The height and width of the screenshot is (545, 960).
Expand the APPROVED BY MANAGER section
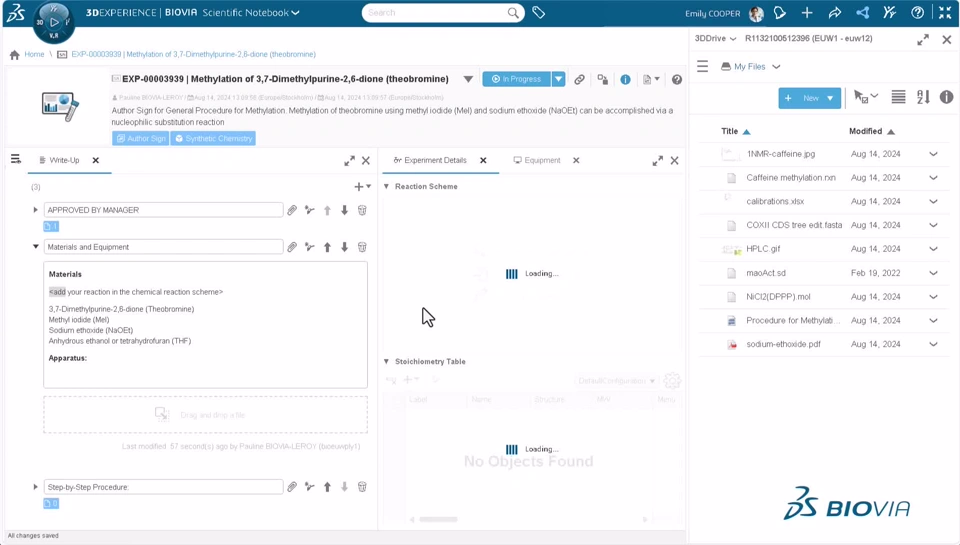[36, 210]
